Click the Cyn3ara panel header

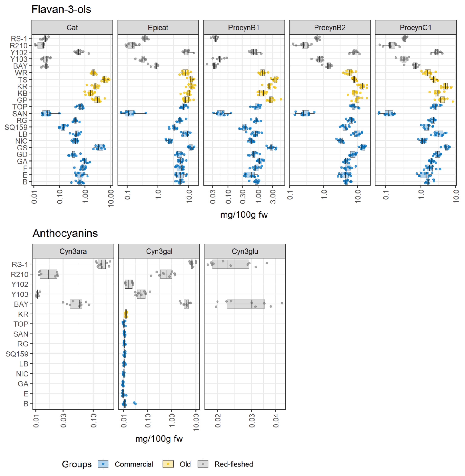click(x=73, y=251)
